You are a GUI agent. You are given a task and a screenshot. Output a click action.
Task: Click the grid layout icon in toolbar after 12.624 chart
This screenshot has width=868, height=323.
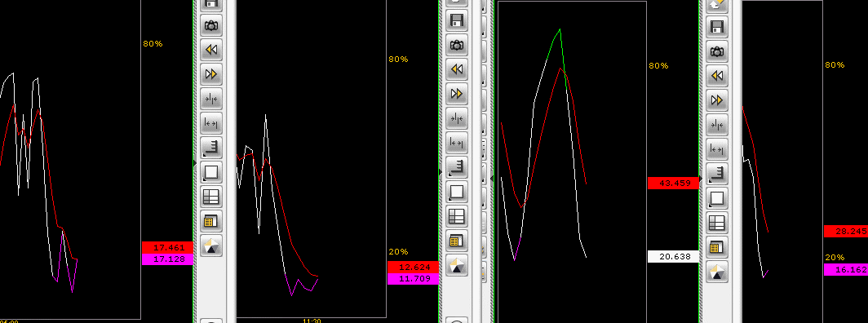(x=456, y=215)
